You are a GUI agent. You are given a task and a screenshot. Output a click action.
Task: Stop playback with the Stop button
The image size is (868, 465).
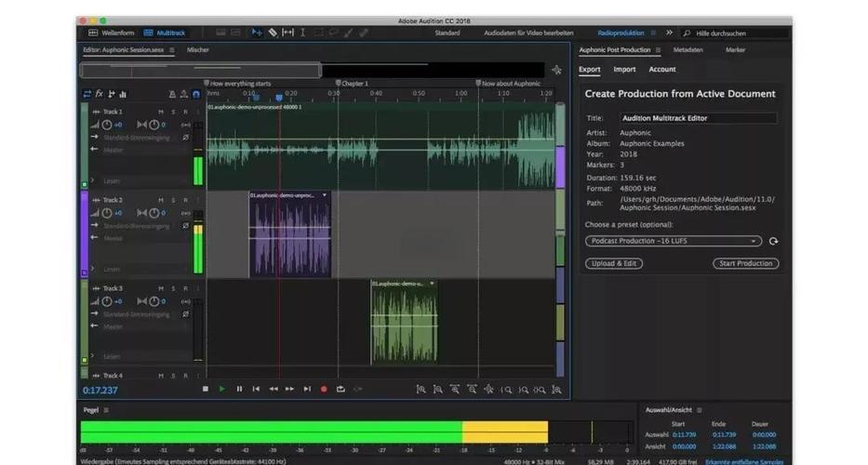point(206,389)
